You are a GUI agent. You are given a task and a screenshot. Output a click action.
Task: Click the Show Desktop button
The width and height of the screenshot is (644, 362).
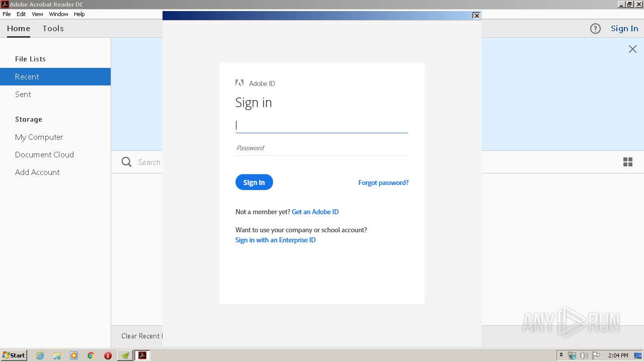click(638, 355)
